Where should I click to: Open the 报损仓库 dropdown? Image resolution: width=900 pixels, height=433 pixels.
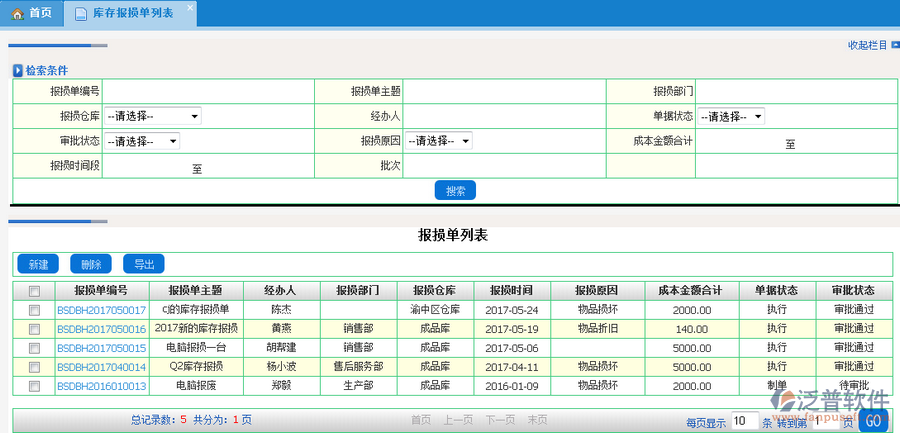[152, 116]
